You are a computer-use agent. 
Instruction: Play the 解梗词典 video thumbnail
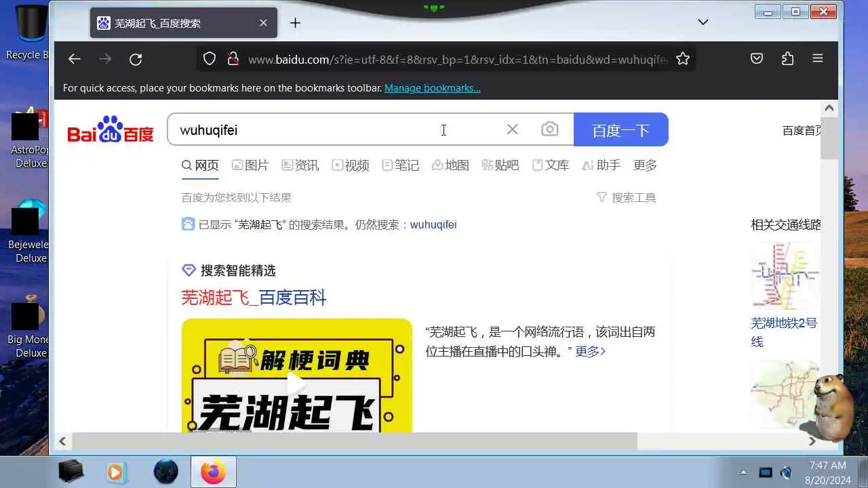pos(297,376)
